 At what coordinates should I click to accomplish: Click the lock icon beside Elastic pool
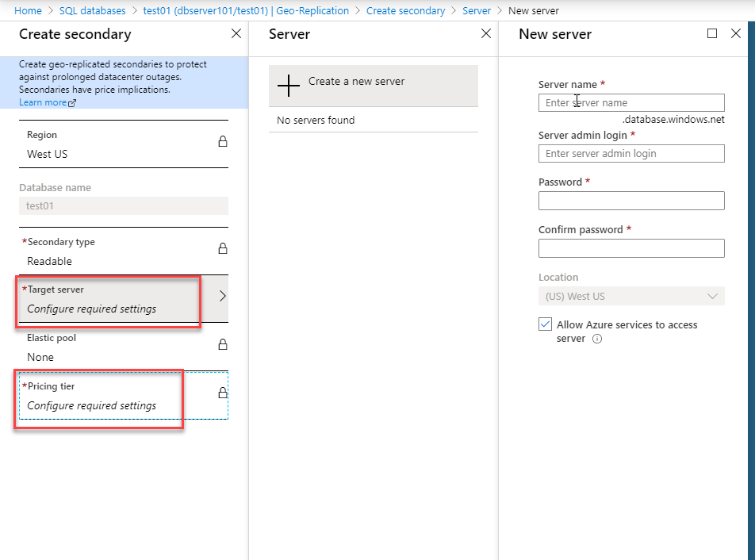222,344
